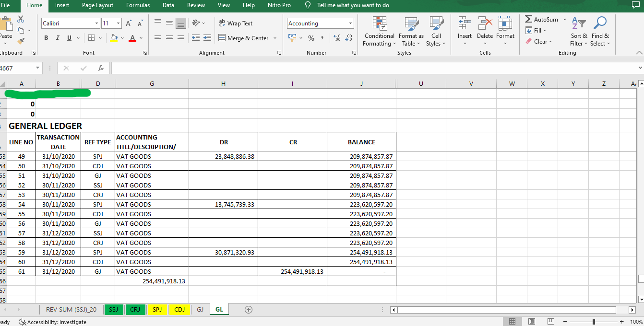Apply Percent Style
This screenshot has height=326, width=644.
point(311,38)
